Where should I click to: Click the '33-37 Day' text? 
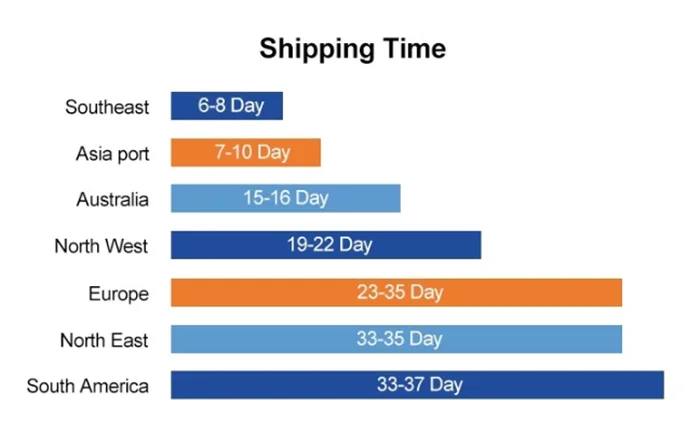pyautogui.click(x=419, y=386)
